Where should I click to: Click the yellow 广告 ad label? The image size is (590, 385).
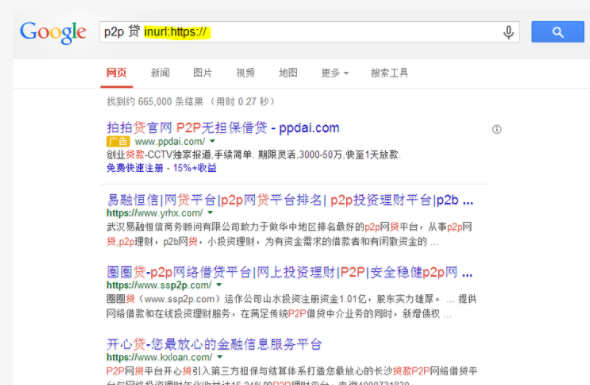[118, 142]
